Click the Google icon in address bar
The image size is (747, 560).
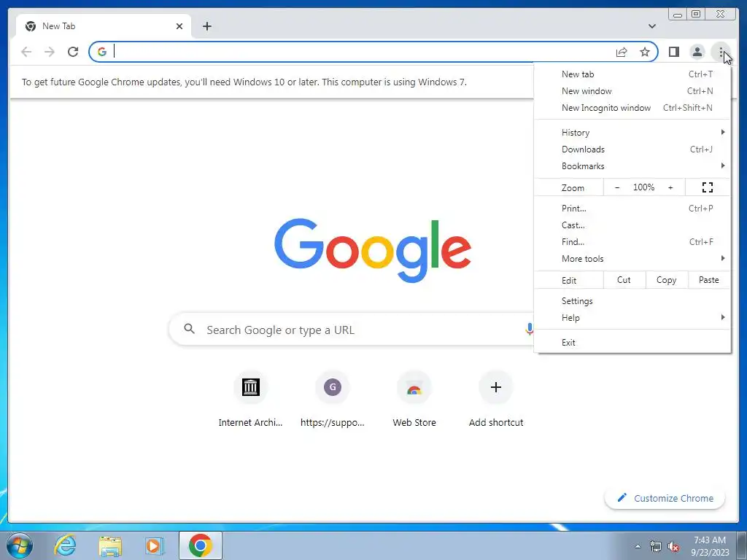pyautogui.click(x=102, y=52)
